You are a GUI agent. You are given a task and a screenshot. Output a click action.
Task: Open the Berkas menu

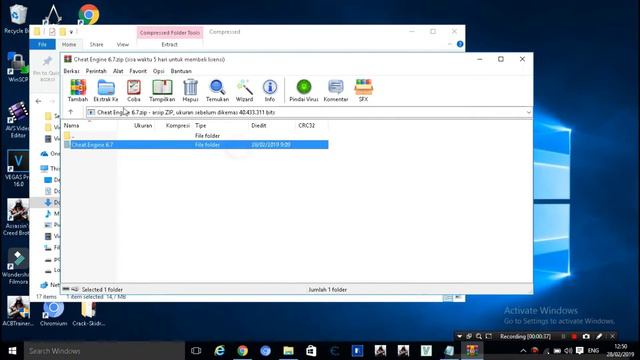[71, 71]
